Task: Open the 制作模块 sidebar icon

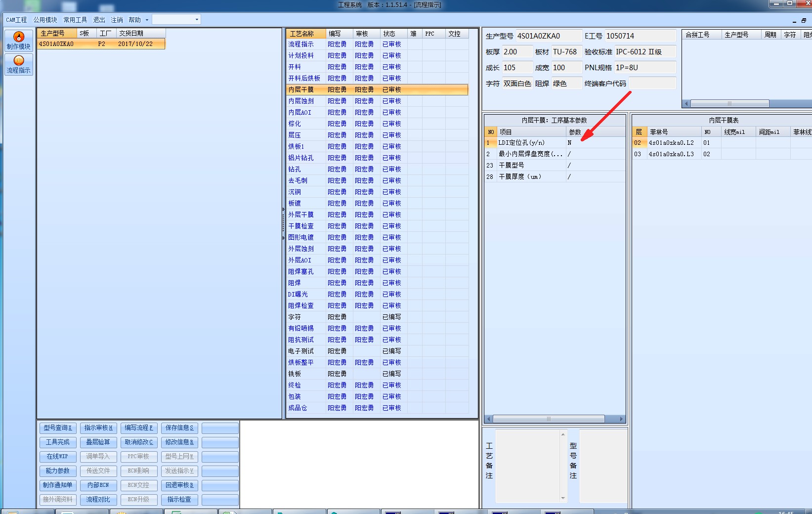Action: [19, 41]
